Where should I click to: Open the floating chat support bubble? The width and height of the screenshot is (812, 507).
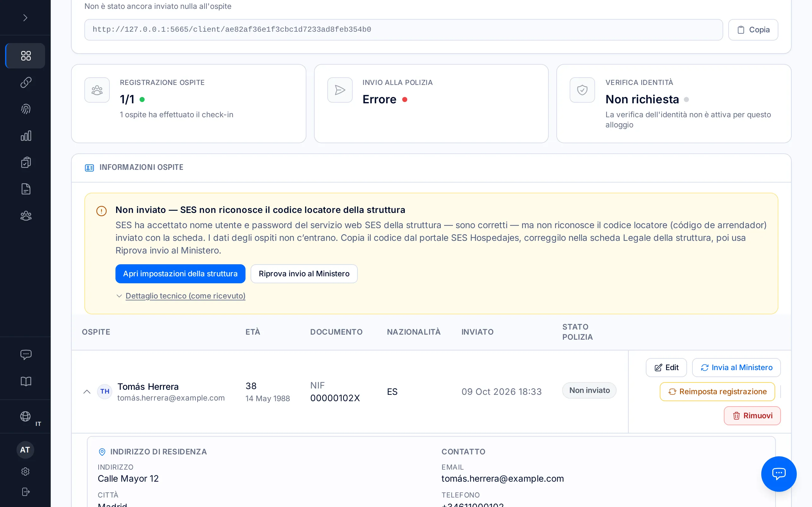coord(779,474)
